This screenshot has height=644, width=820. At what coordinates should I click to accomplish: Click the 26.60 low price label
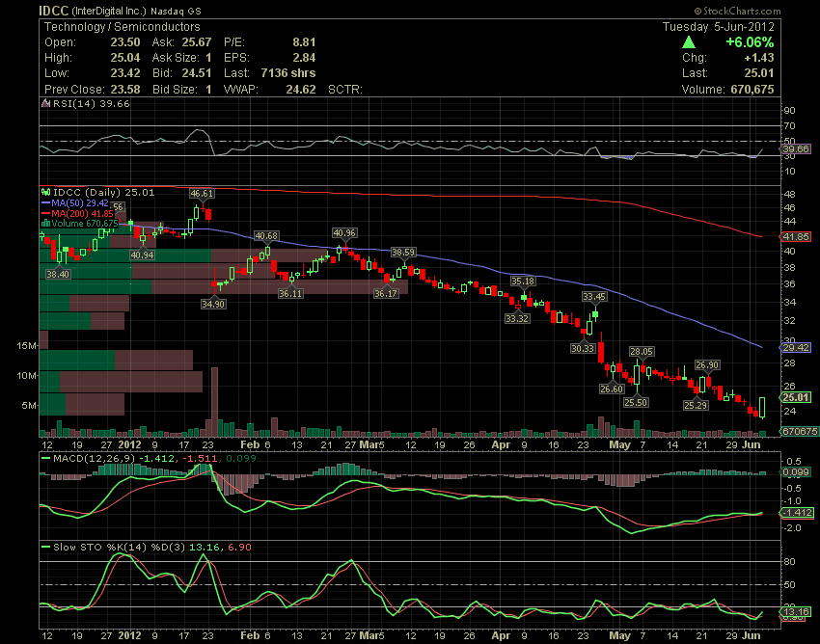[612, 389]
